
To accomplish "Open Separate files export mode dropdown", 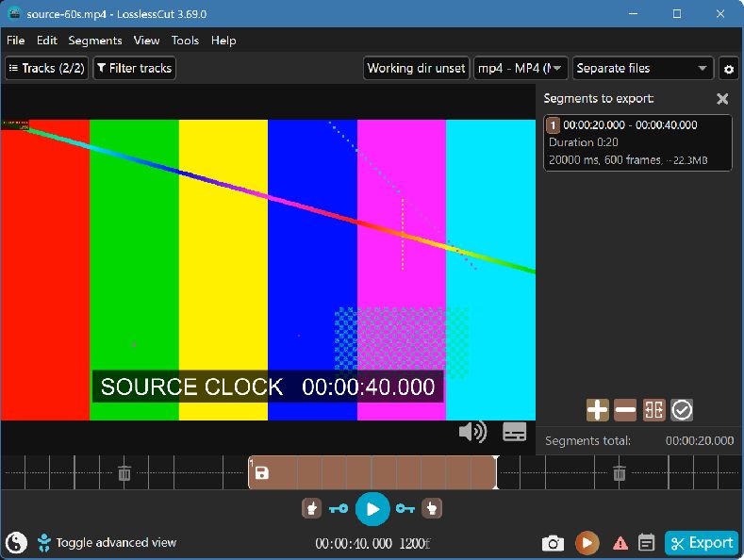I will 642,68.
